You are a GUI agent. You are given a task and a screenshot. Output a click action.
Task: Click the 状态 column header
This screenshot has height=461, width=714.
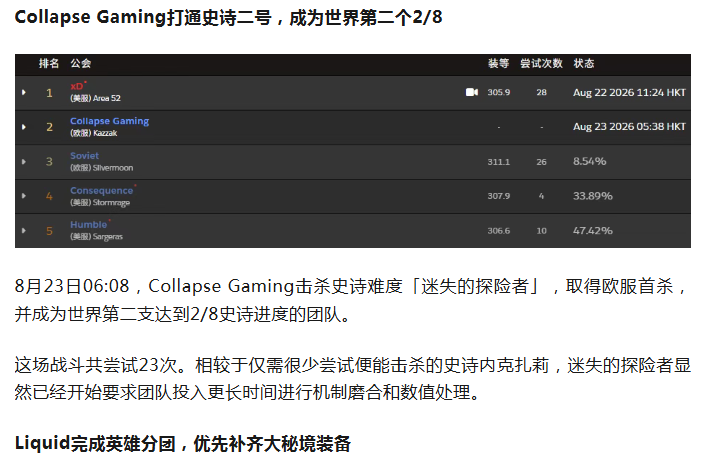(x=584, y=63)
